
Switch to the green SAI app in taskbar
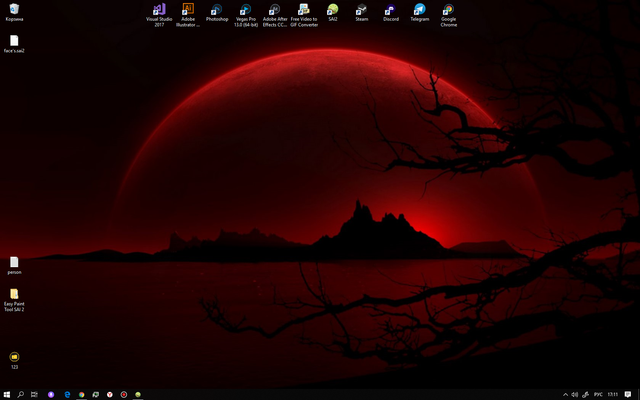[x=138, y=394]
